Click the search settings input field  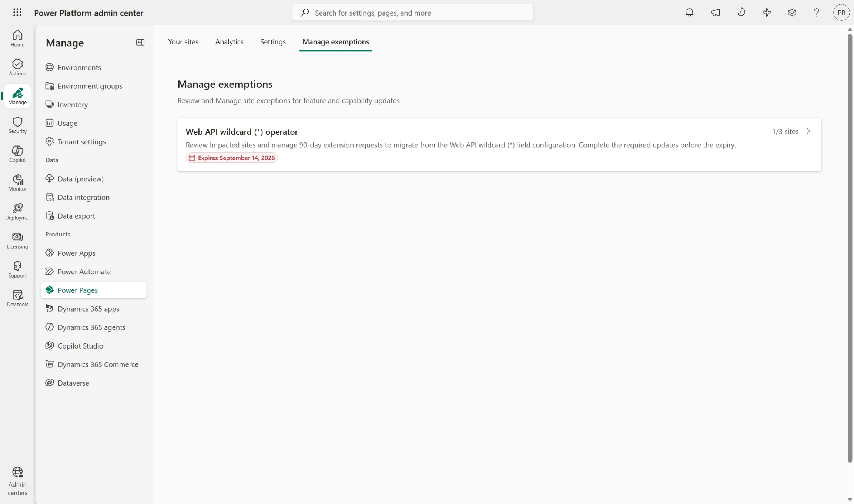point(413,13)
